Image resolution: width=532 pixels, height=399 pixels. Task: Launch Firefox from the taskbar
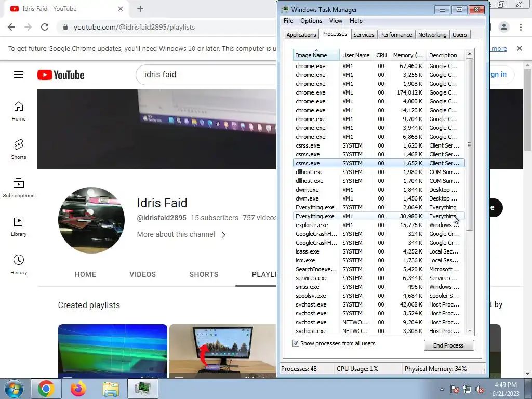click(x=78, y=389)
